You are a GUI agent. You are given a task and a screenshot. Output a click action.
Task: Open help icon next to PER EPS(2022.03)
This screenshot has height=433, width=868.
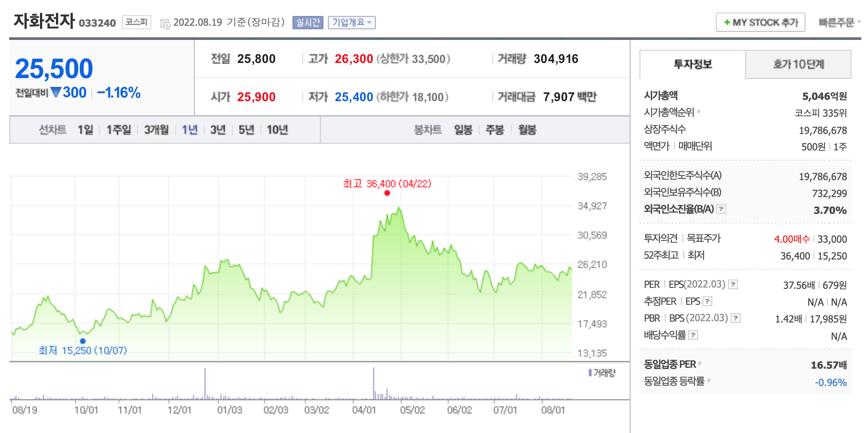(x=734, y=284)
